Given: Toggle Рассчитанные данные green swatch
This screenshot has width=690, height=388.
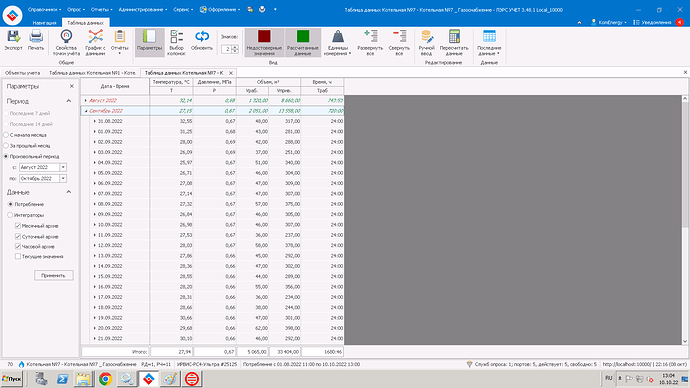Looking at the screenshot, I should [303, 36].
